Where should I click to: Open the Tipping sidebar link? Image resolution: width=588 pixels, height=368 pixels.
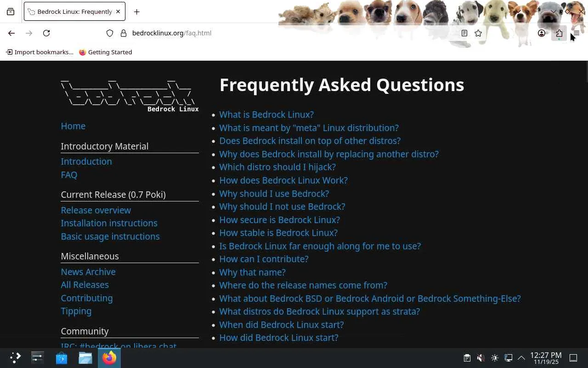click(76, 311)
